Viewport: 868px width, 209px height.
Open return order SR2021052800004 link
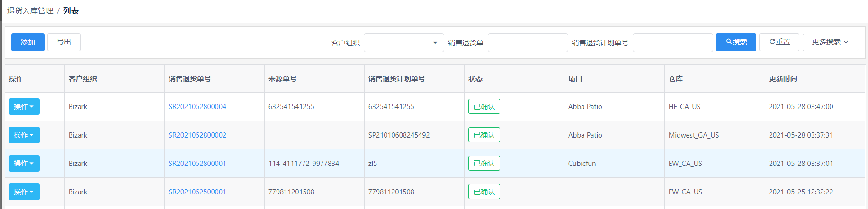point(197,107)
